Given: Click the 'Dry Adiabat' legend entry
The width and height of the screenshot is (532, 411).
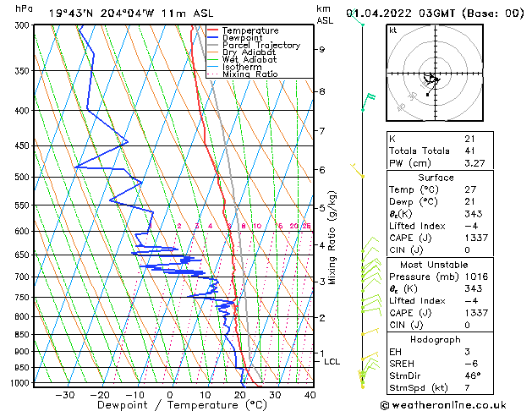Looking at the screenshot, I should [249, 52].
